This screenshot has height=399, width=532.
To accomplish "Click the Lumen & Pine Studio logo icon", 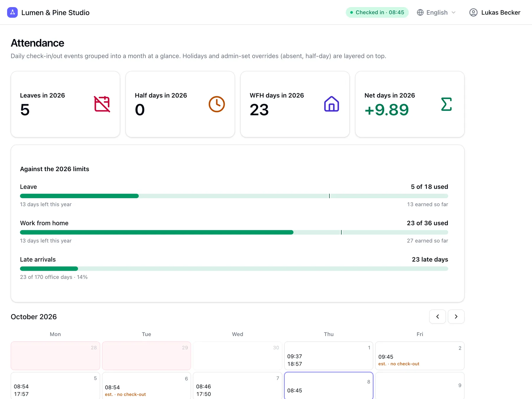I will click(x=12, y=12).
